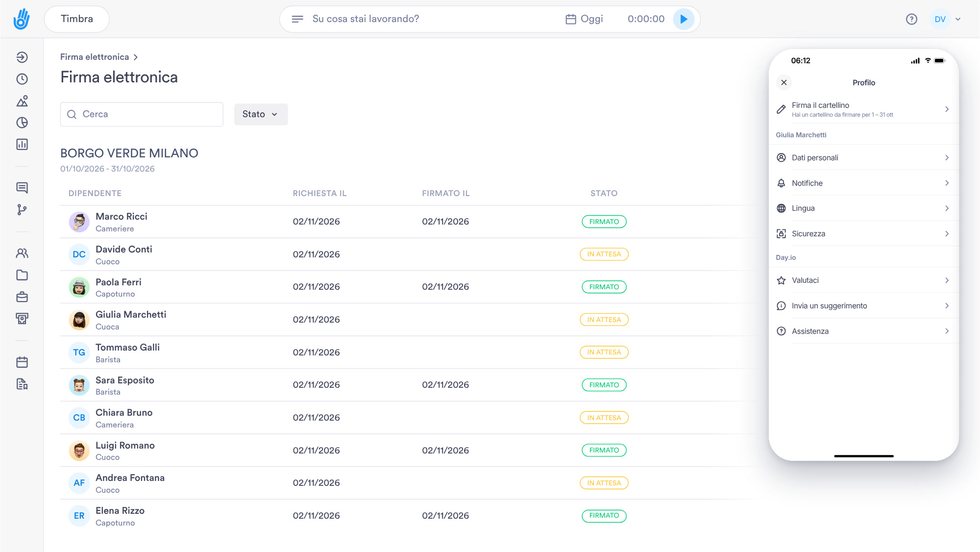Open Dati personali in profile menu
Screen dimensions: 980x552
click(863, 157)
